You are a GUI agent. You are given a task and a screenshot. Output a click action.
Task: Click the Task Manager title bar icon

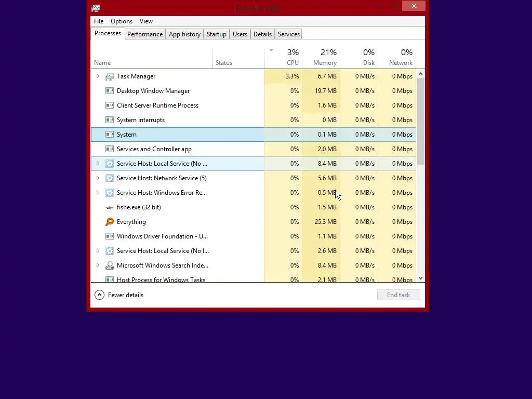coord(96,8)
